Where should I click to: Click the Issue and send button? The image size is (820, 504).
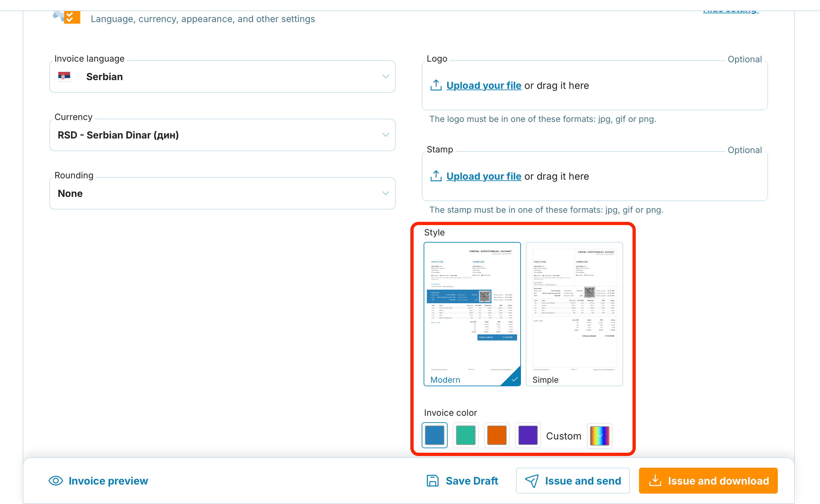tap(573, 481)
